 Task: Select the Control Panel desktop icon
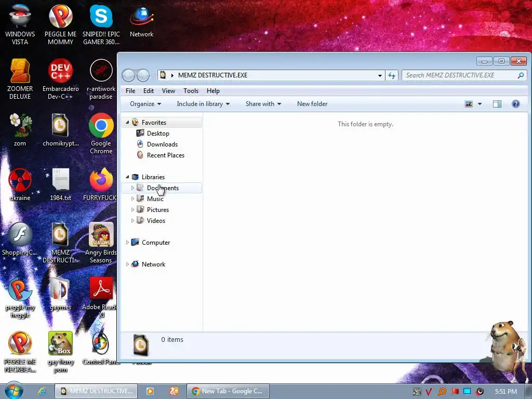(101, 348)
